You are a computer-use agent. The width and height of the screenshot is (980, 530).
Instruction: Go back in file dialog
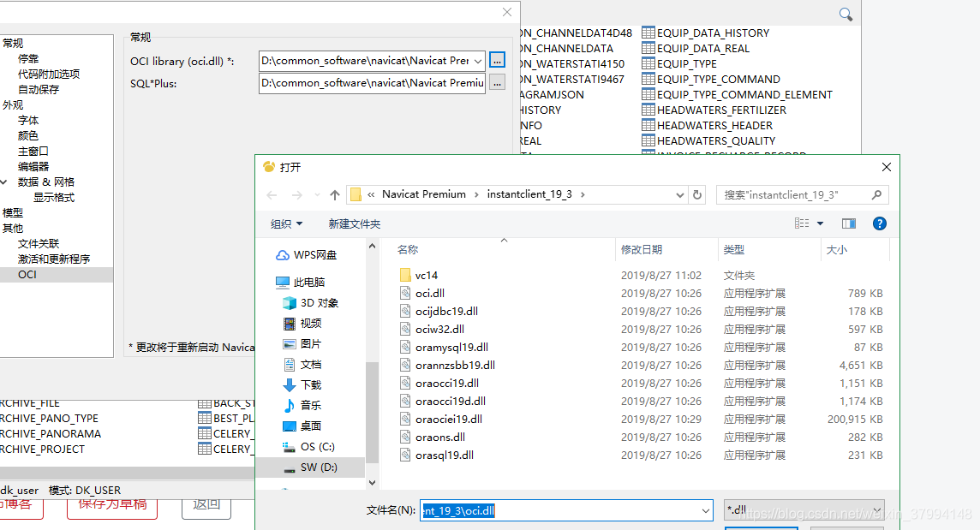[x=272, y=195]
